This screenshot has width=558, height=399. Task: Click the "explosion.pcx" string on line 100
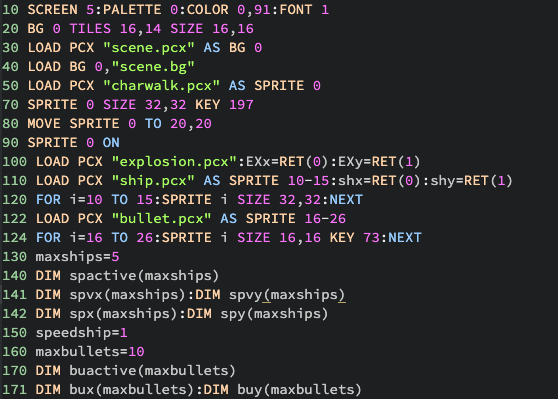174,162
